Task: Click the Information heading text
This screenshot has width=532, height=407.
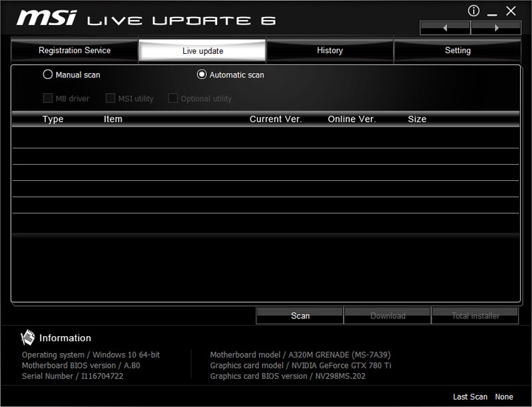Action: [65, 338]
